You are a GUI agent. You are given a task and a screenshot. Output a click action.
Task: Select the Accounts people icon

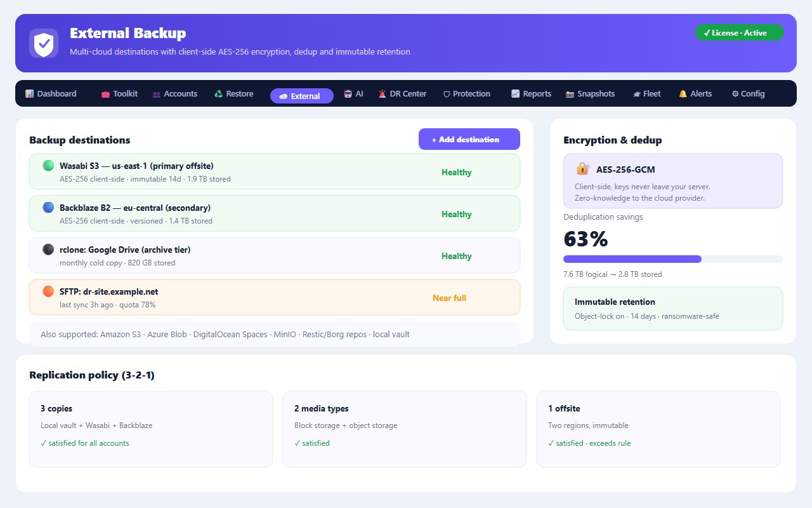pos(157,94)
